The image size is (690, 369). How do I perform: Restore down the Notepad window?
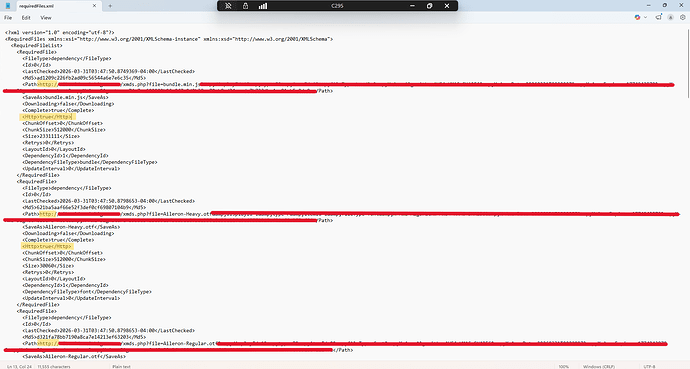point(665,5)
